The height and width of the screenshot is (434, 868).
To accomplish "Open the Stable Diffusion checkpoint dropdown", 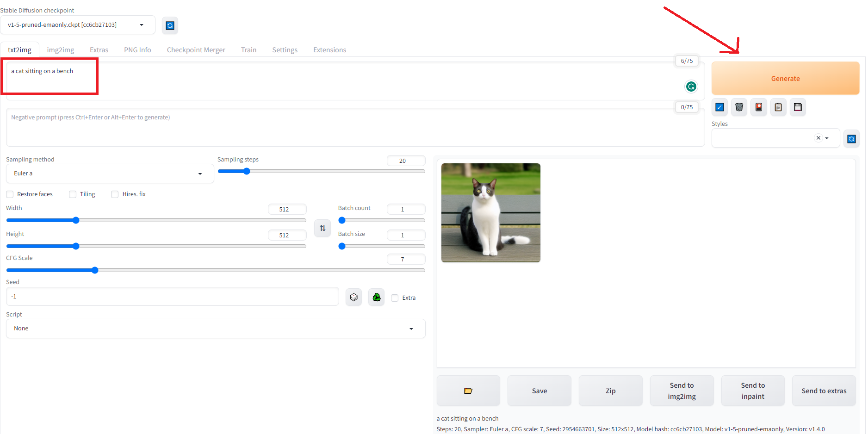I will coord(77,25).
